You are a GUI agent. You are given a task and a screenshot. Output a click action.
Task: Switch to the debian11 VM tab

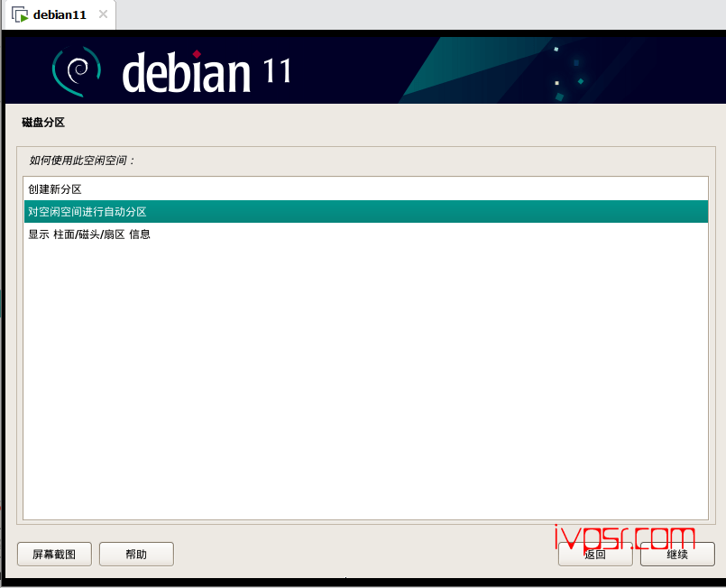[x=60, y=14]
